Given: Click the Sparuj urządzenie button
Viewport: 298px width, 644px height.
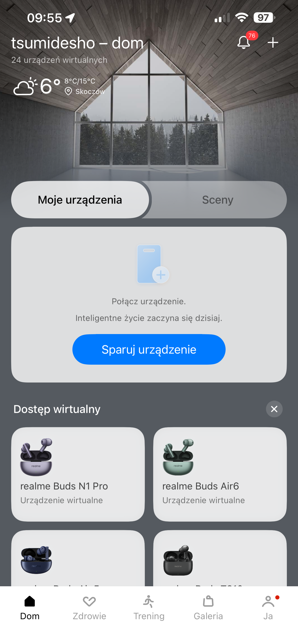Looking at the screenshot, I should tap(149, 349).
